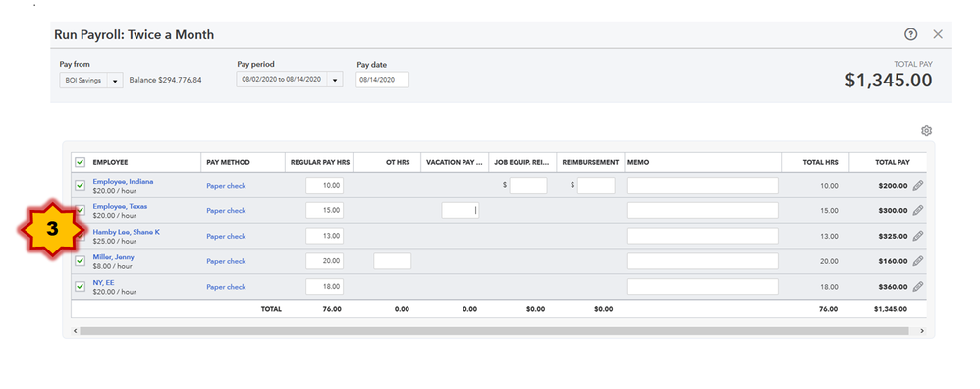
Task: Edit regular pay hours for Miller, Jenny
Action: 324,260
